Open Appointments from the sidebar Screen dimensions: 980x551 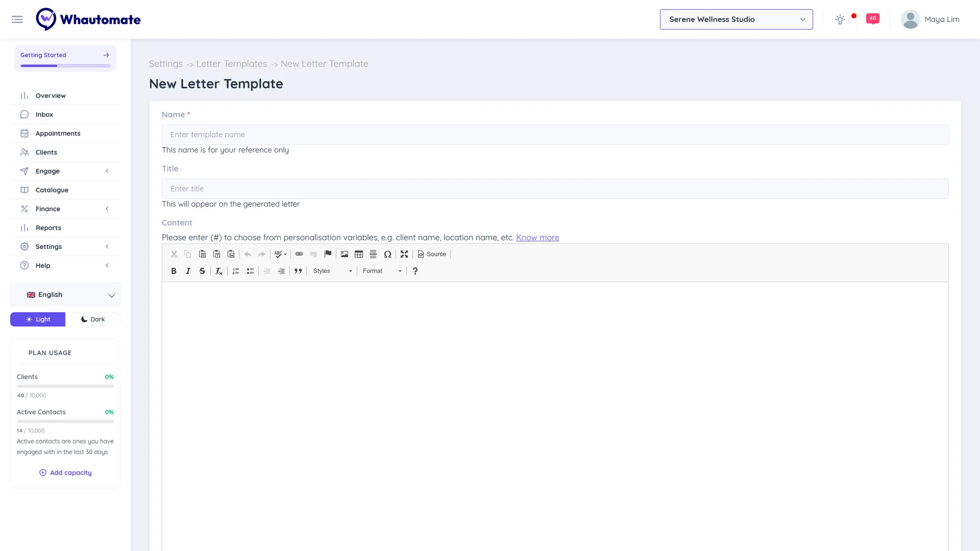[x=65, y=133]
